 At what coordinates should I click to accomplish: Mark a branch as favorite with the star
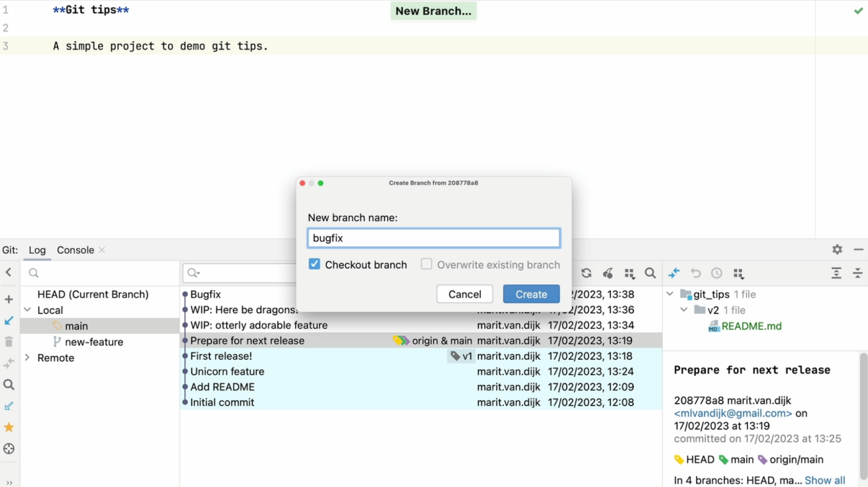point(8,427)
